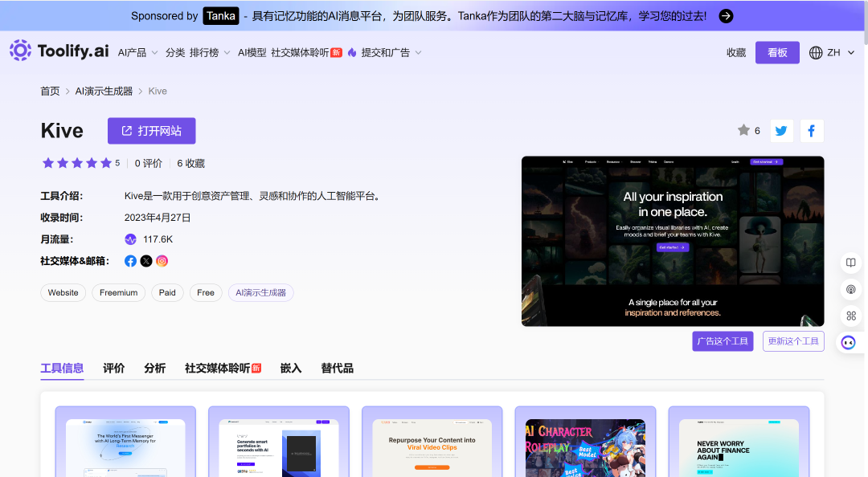The height and width of the screenshot is (477, 868).
Task: Open the Kive website preview screenshot
Action: pos(673,241)
